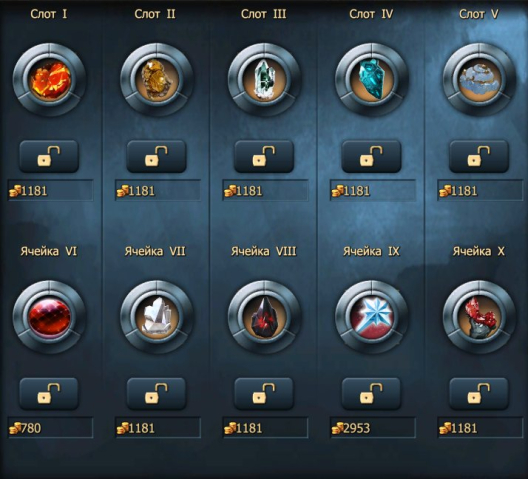Select the blue star gem in Ячейка IX
The width and height of the screenshot is (528, 479).
372,317
